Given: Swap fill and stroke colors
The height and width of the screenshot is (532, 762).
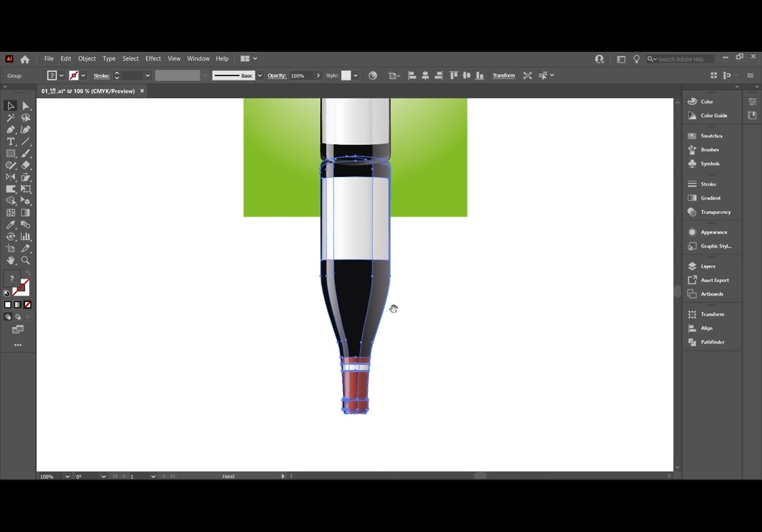Looking at the screenshot, I should pyautogui.click(x=27, y=274).
